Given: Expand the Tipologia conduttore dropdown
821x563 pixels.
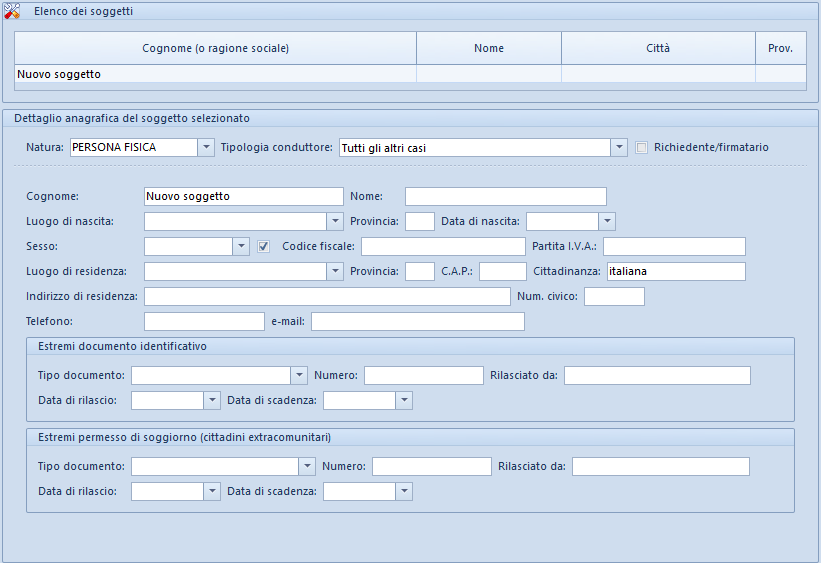Looking at the screenshot, I should click(x=619, y=148).
